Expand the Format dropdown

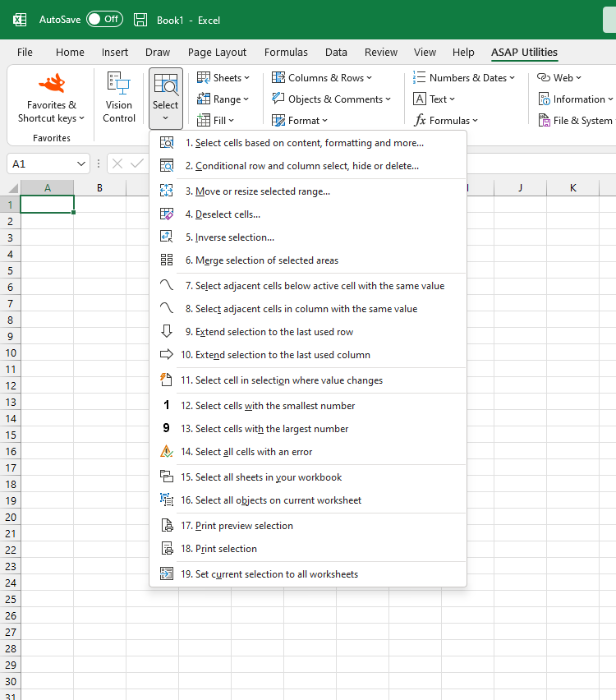pyautogui.click(x=300, y=121)
